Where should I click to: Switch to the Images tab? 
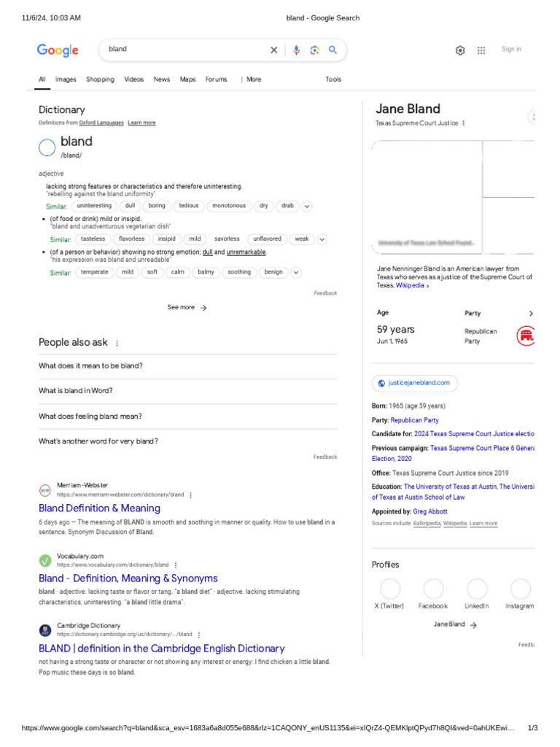pyautogui.click(x=66, y=80)
